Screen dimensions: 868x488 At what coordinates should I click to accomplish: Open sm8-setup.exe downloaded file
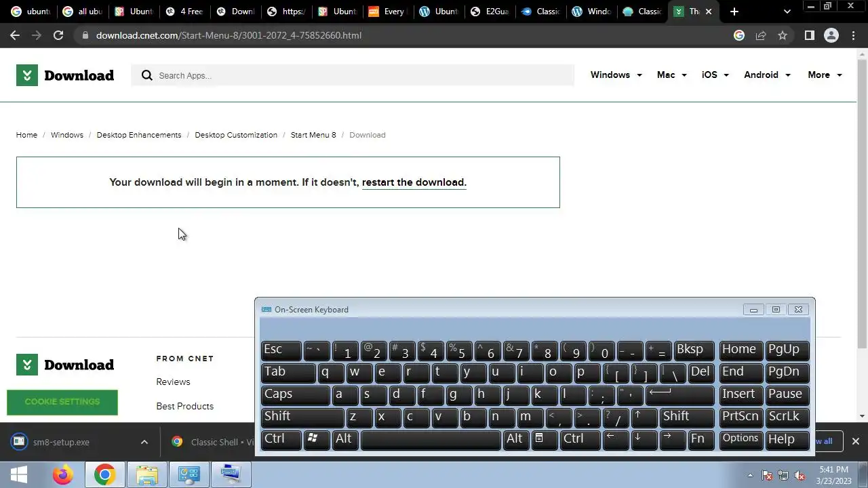click(x=61, y=442)
